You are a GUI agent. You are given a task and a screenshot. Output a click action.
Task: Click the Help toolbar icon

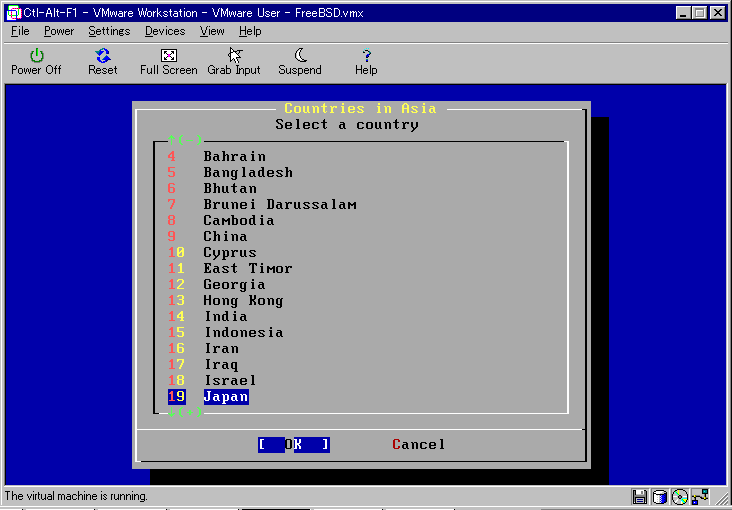tap(366, 62)
